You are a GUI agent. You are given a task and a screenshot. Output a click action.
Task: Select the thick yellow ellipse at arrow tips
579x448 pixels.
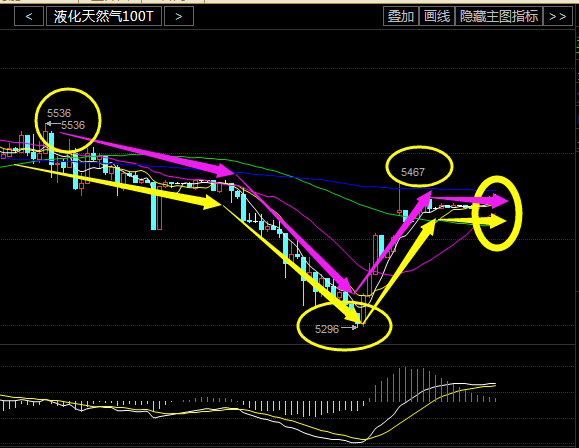tap(497, 213)
